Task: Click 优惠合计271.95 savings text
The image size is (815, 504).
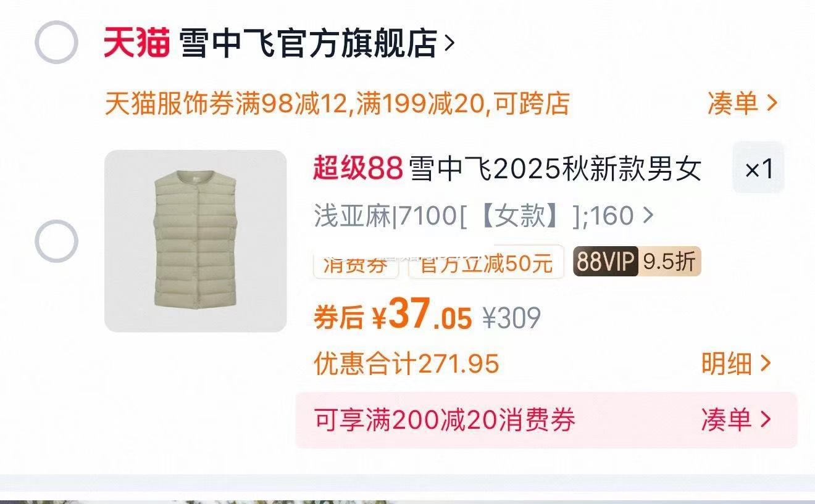Action: coord(406,364)
